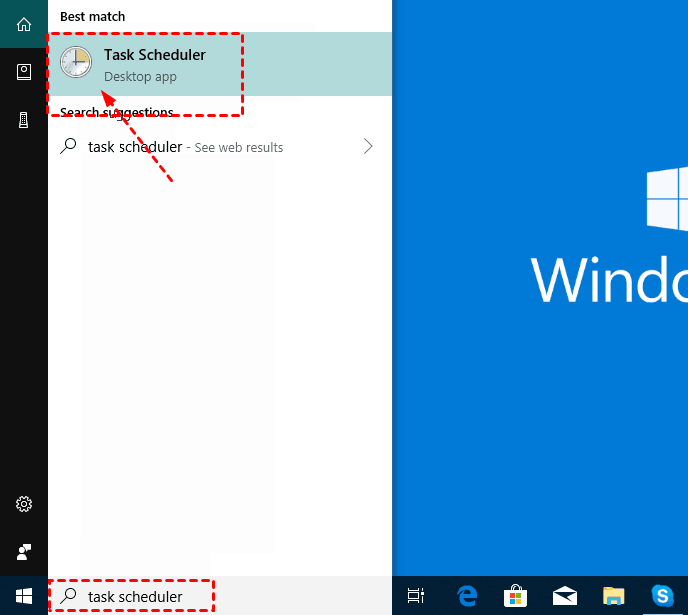Open Skype from the taskbar
The width and height of the screenshot is (688, 615).
pos(662,596)
